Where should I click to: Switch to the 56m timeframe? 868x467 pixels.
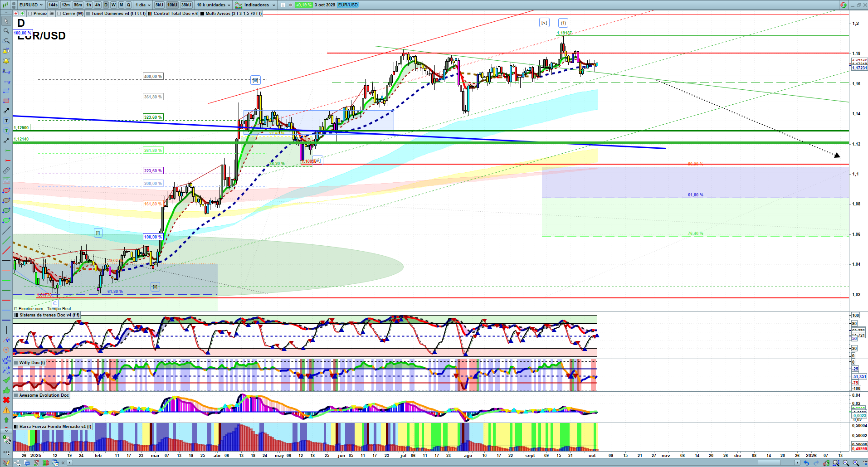tap(78, 5)
